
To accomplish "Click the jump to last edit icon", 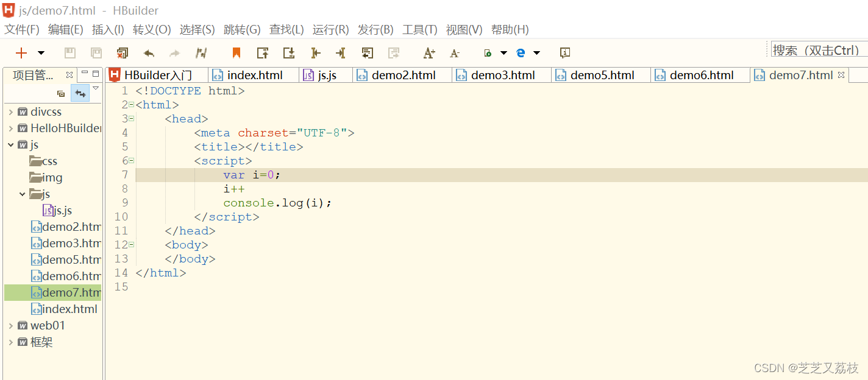I will pos(315,53).
